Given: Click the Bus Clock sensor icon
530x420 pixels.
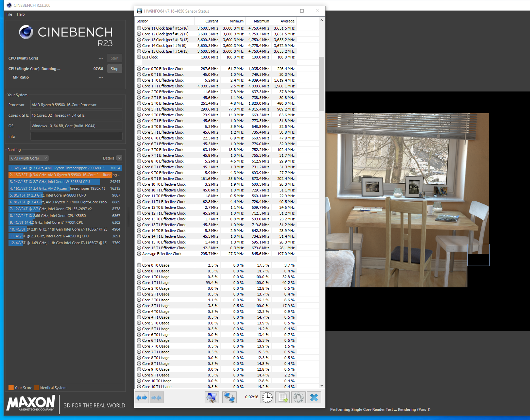Looking at the screenshot, I should (139, 57).
